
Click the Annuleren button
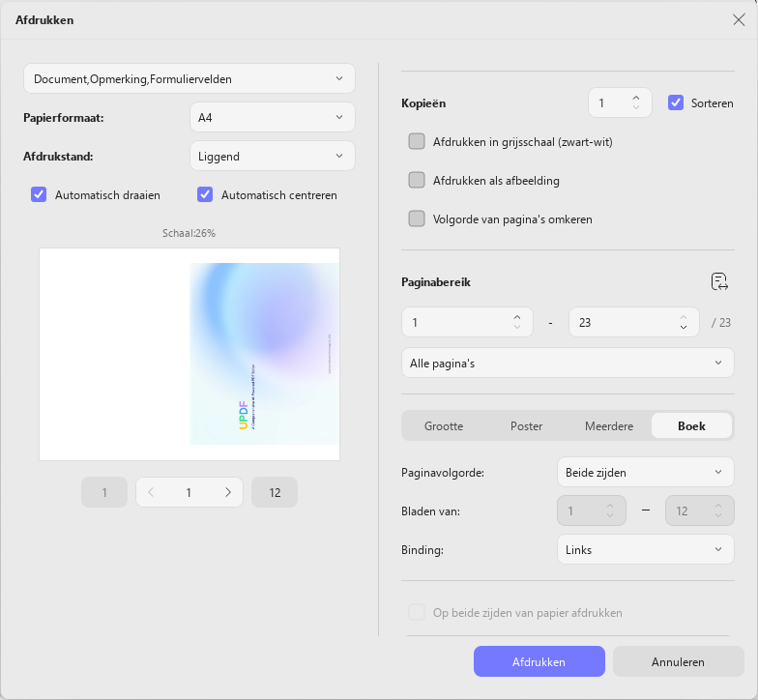[678, 661]
